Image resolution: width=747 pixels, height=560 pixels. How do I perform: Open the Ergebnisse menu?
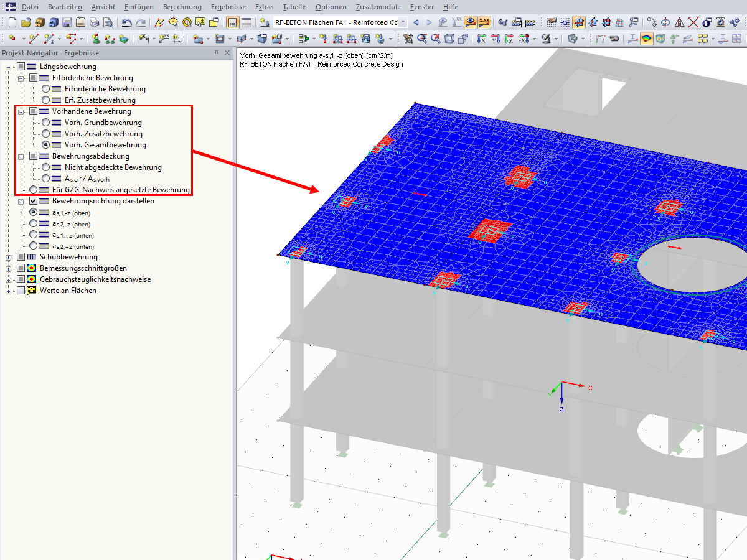[x=228, y=7]
